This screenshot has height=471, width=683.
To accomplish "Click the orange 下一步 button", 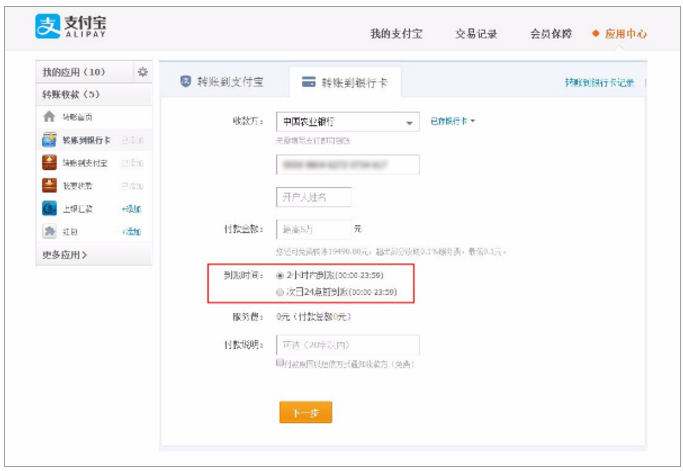I will click(305, 412).
